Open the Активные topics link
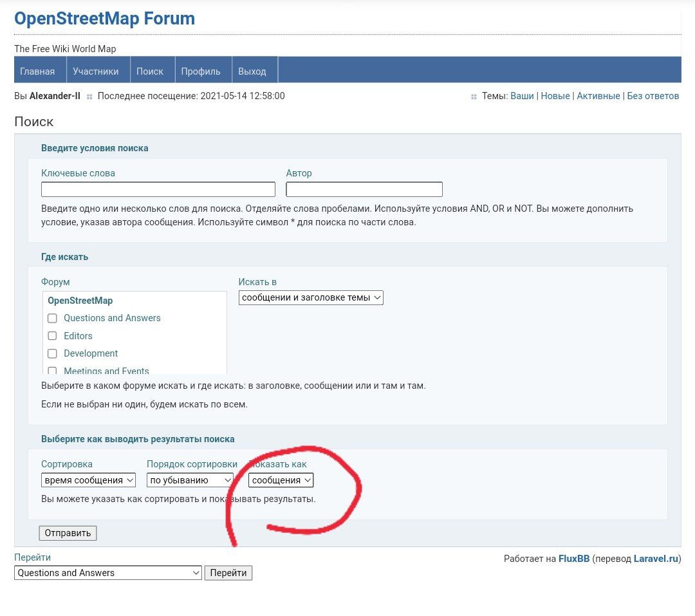Image resolution: width=695 pixels, height=616 pixels. click(x=598, y=96)
